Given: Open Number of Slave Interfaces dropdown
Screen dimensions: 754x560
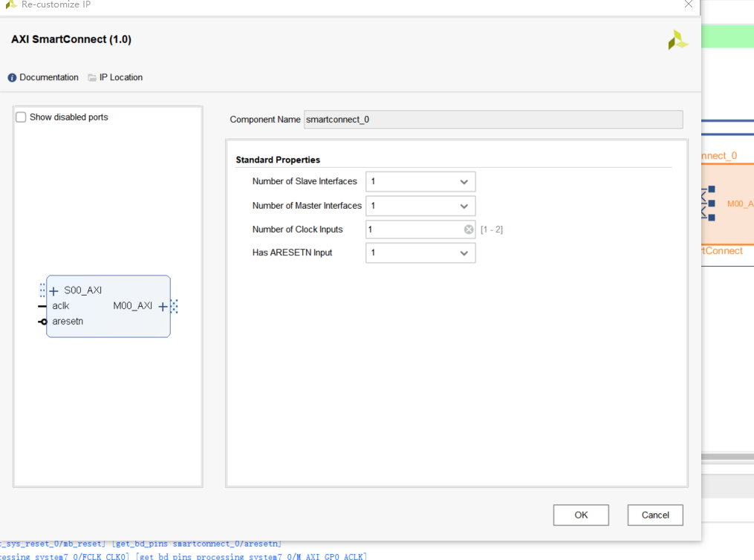Looking at the screenshot, I should (420, 182).
